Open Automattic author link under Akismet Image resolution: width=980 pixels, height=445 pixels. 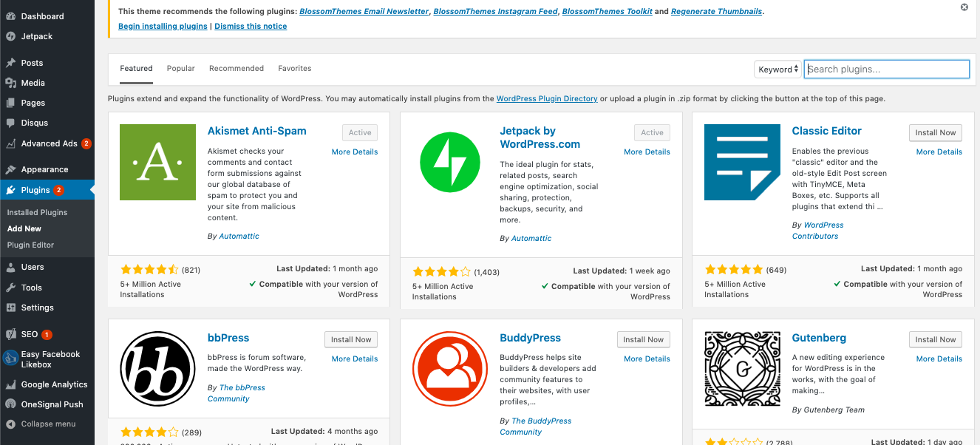click(239, 236)
